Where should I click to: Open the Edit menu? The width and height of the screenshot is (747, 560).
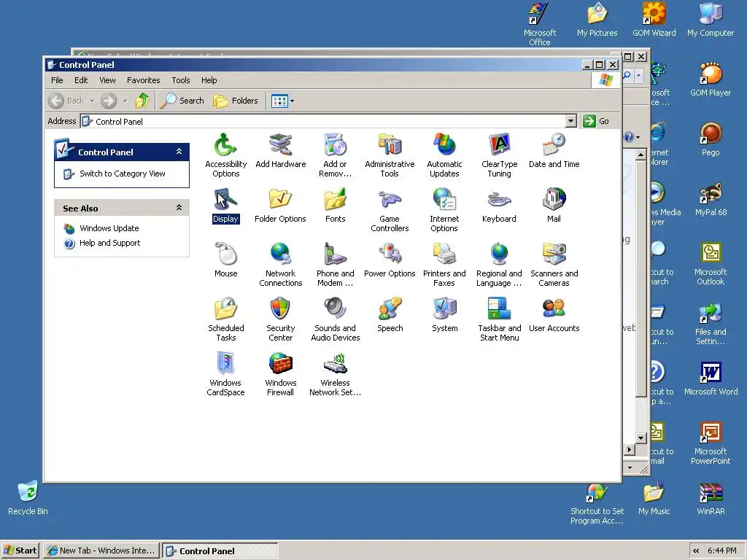click(81, 80)
